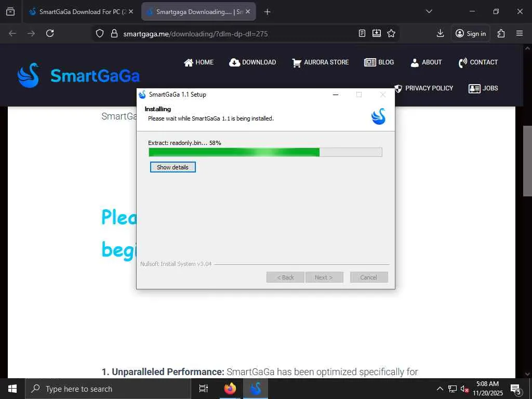Open the PRIVACY POLICY link
The image size is (532, 399).
coord(424,88)
